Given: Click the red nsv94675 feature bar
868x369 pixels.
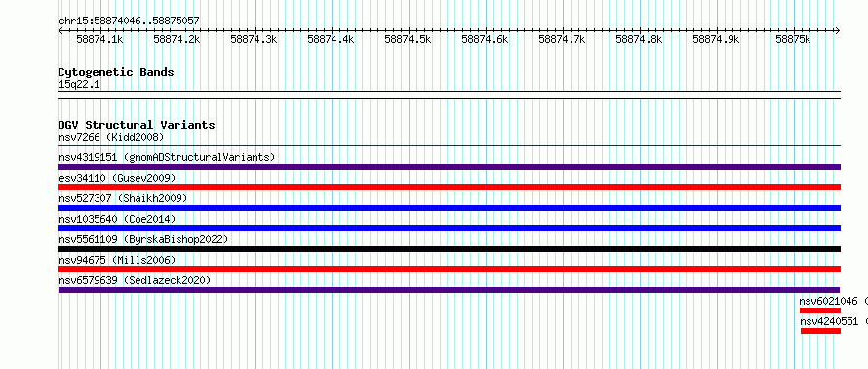Looking at the screenshot, I should (x=450, y=269).
